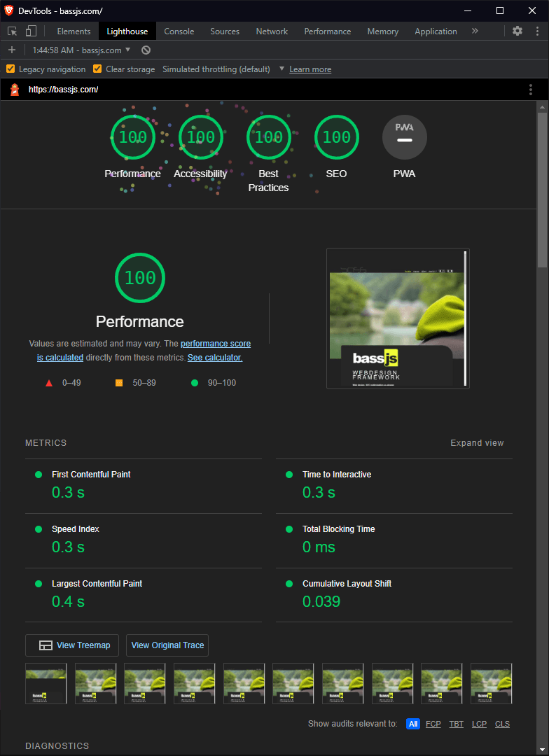The width and height of the screenshot is (549, 756).
Task: Open the Lighthouse report three-dot menu
Action: [531, 90]
